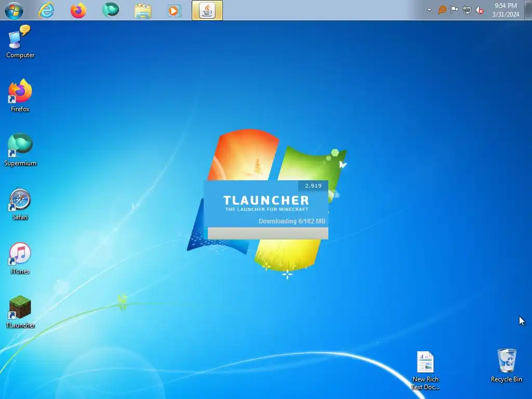This screenshot has width=532, height=399.
Task: Open Action Center flag icon
Action: [454, 10]
